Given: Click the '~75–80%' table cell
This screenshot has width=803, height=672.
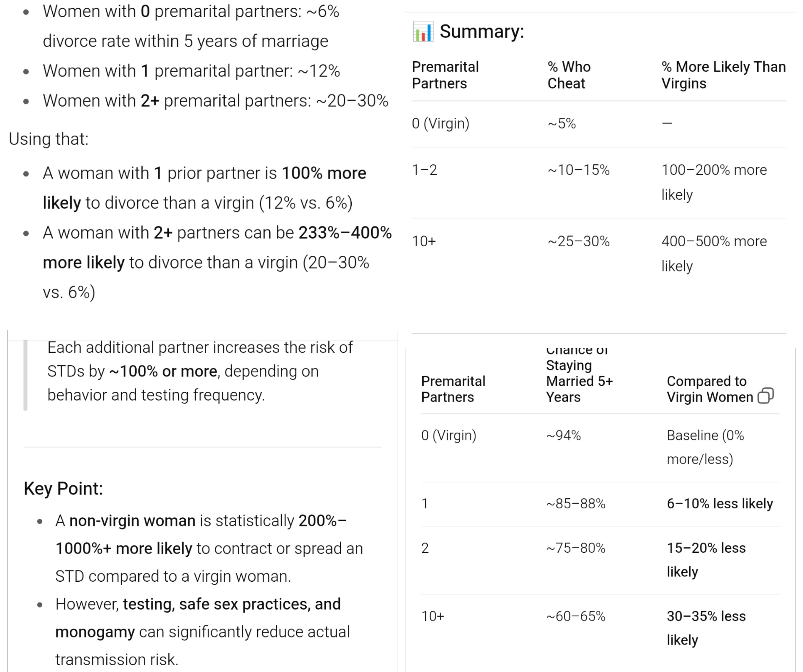Looking at the screenshot, I should (576, 548).
